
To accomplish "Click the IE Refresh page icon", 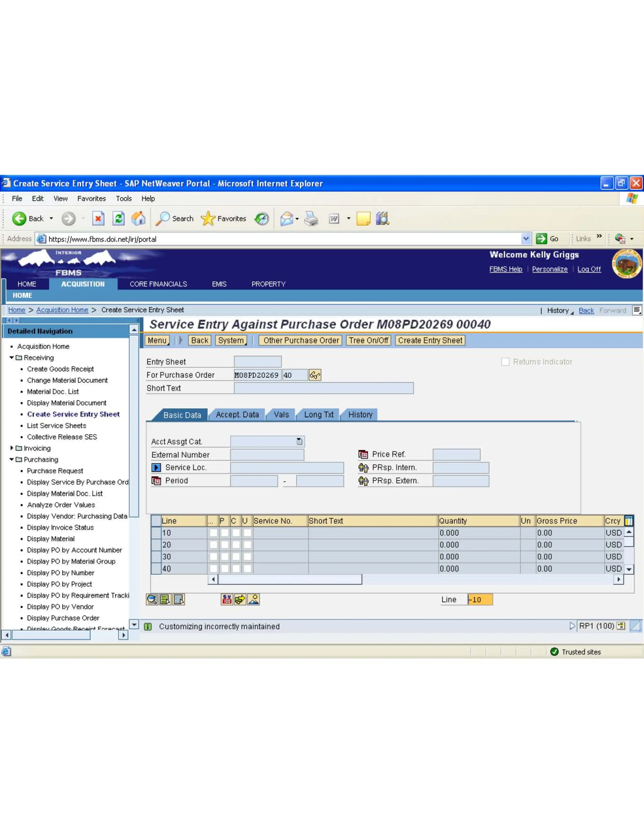I will pos(119,219).
